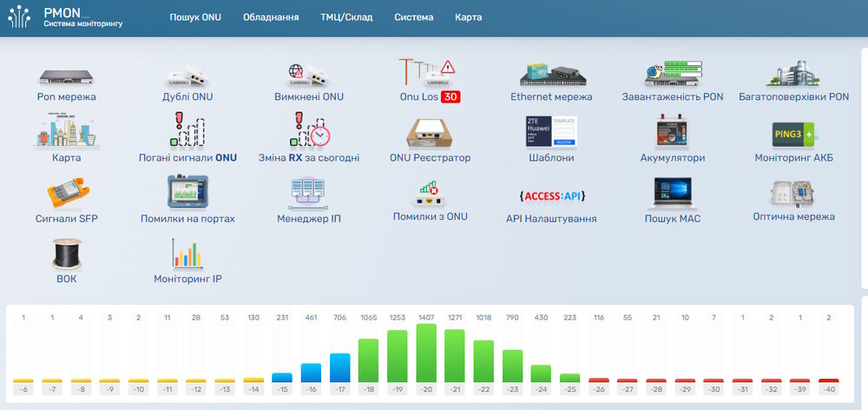The width and height of the screenshot is (868, 410).
Task: Click the blue bar labeled -16
Action: click(311, 372)
